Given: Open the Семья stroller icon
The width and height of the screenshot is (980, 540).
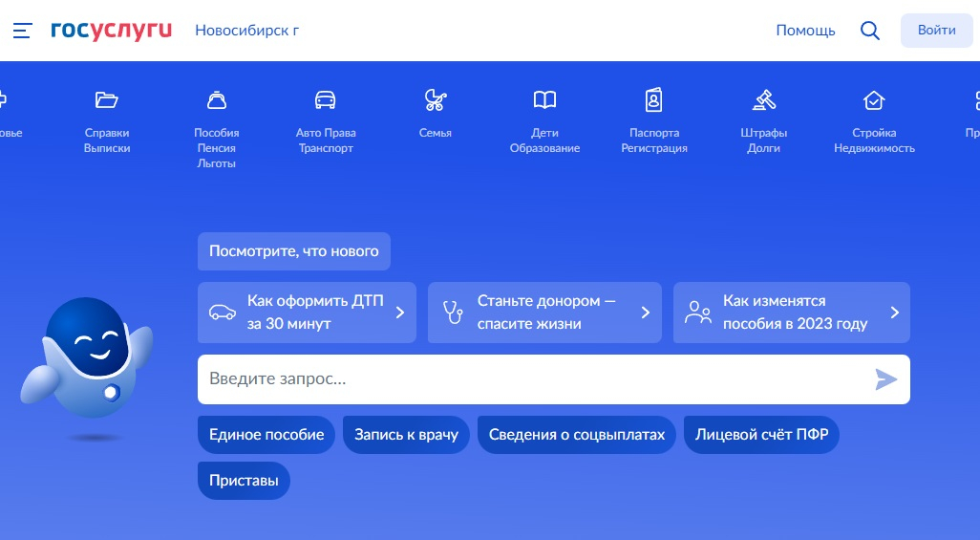Looking at the screenshot, I should [x=436, y=100].
